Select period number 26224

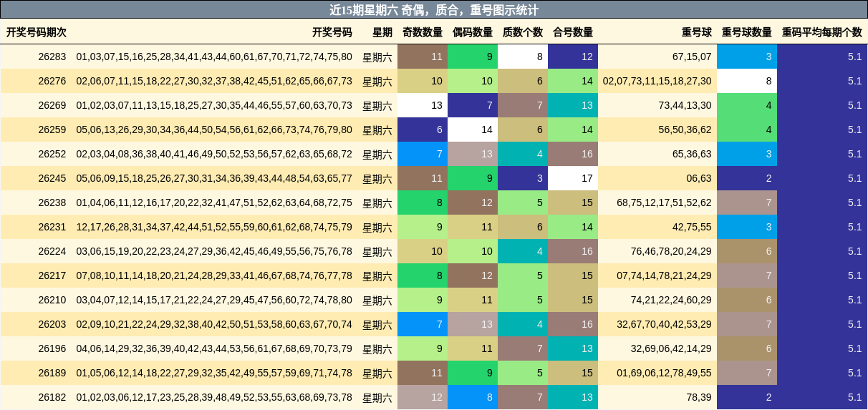(52, 251)
